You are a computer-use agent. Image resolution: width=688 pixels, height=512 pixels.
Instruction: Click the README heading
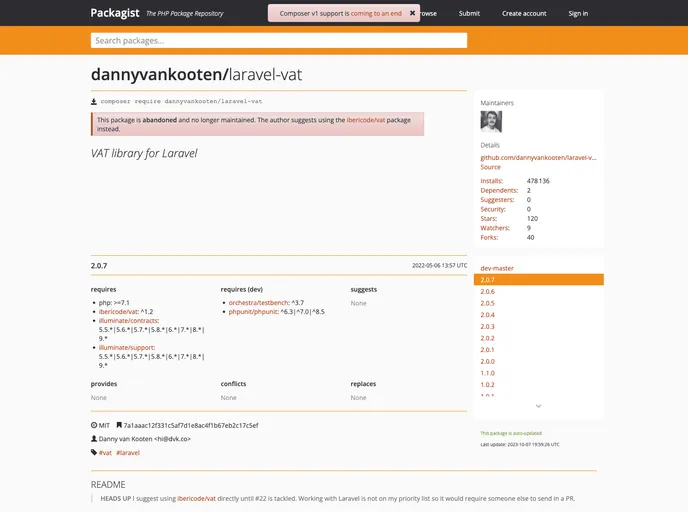click(x=108, y=484)
